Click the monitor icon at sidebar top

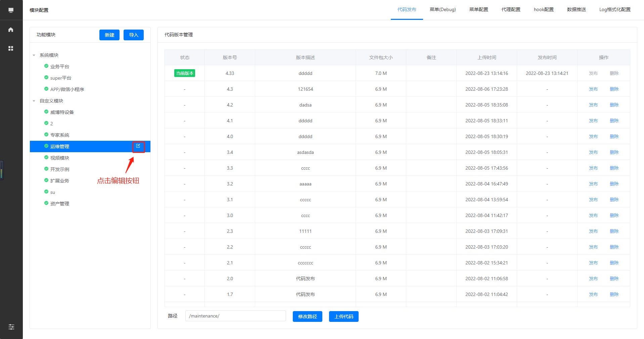pos(11,10)
